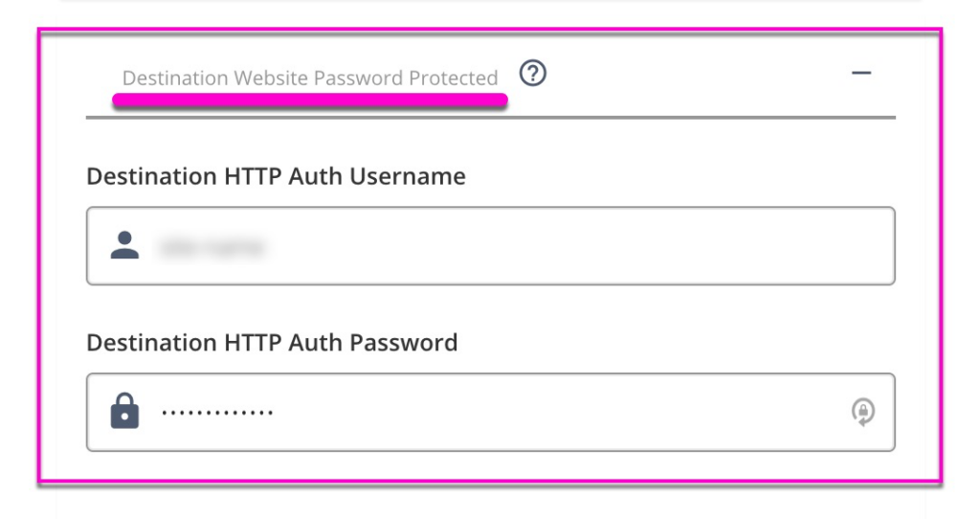Image resolution: width=980 pixels, height=519 pixels.
Task: Focus the Destination HTTP Auth Username field
Action: 491,246
